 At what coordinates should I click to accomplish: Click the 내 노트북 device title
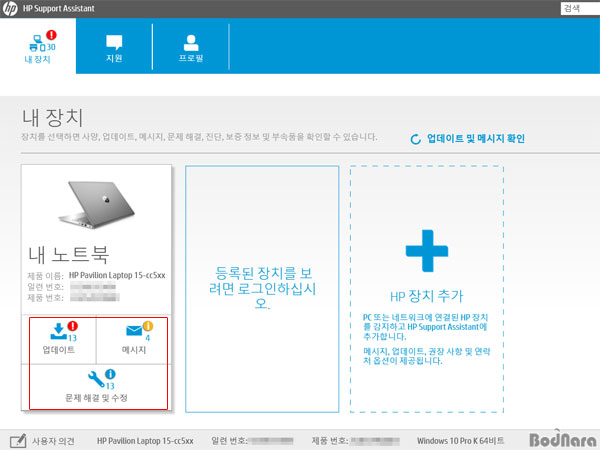(x=69, y=254)
